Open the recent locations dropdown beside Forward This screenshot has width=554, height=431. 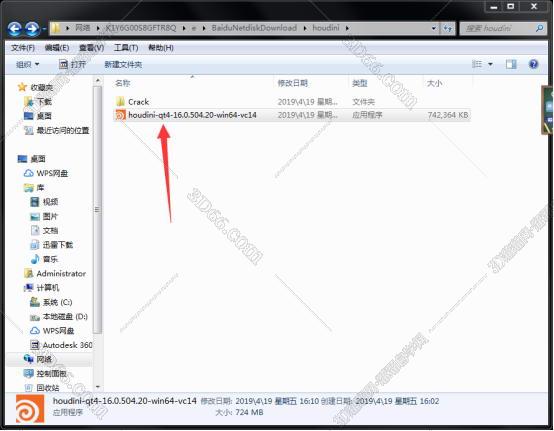44,29
